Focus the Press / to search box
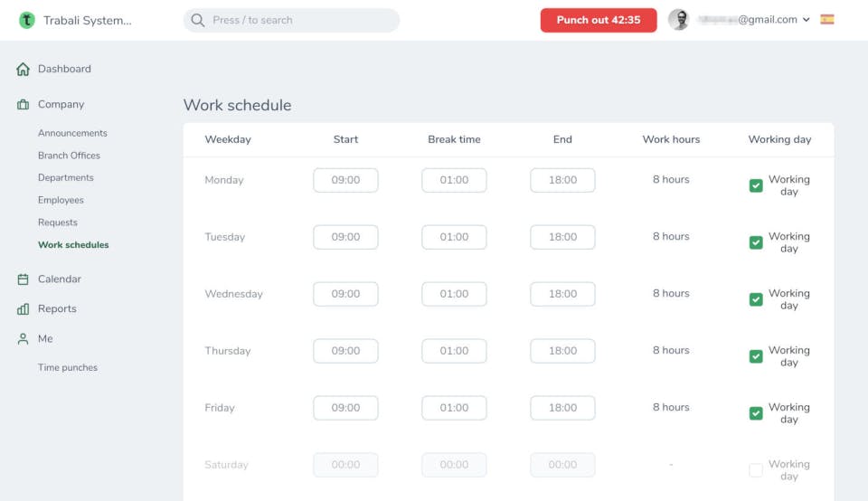The image size is (868, 501). coord(298,20)
